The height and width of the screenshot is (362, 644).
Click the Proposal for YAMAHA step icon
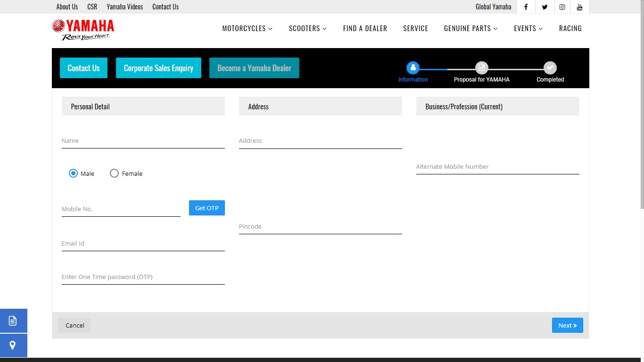[x=481, y=68]
